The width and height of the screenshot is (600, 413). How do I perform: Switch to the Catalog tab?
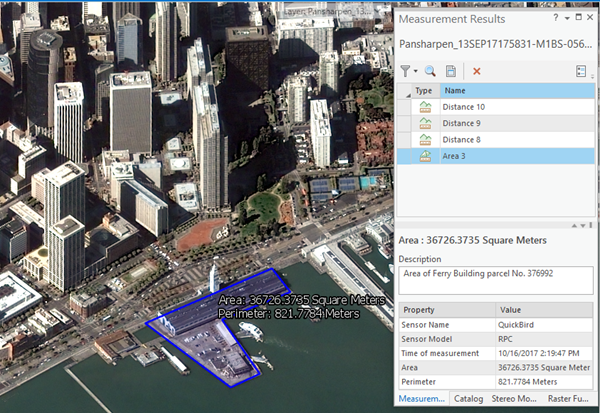(468, 399)
